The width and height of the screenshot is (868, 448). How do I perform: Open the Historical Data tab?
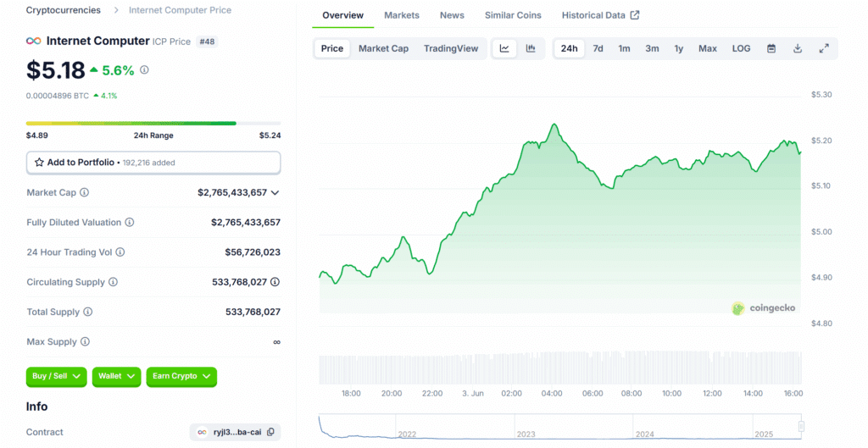601,15
